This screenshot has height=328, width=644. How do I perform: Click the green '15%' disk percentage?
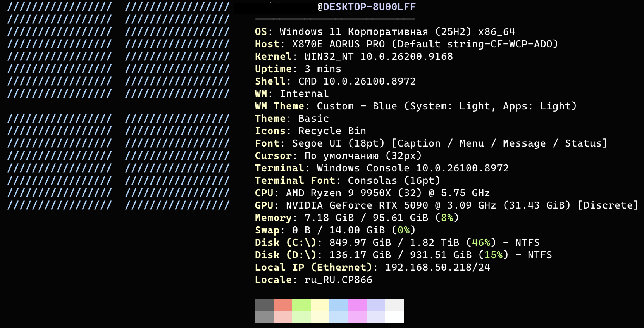click(493, 255)
